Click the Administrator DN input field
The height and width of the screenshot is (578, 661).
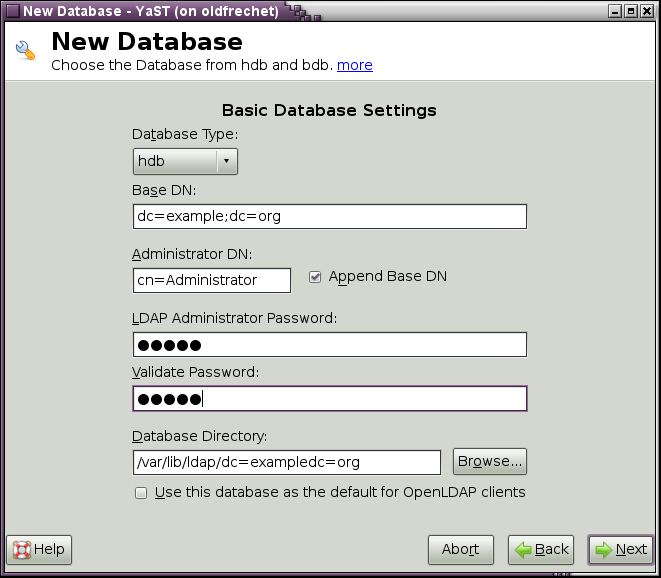click(211, 280)
